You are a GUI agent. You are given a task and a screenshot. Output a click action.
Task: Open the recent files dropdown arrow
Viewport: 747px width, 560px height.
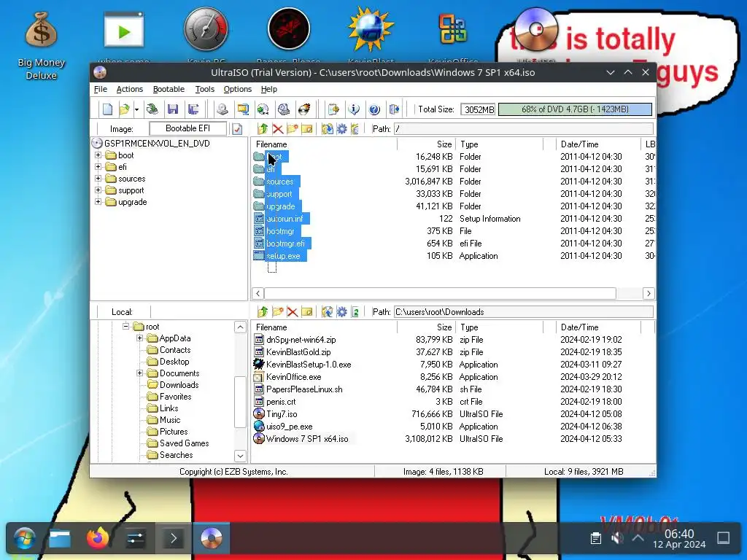(136, 109)
